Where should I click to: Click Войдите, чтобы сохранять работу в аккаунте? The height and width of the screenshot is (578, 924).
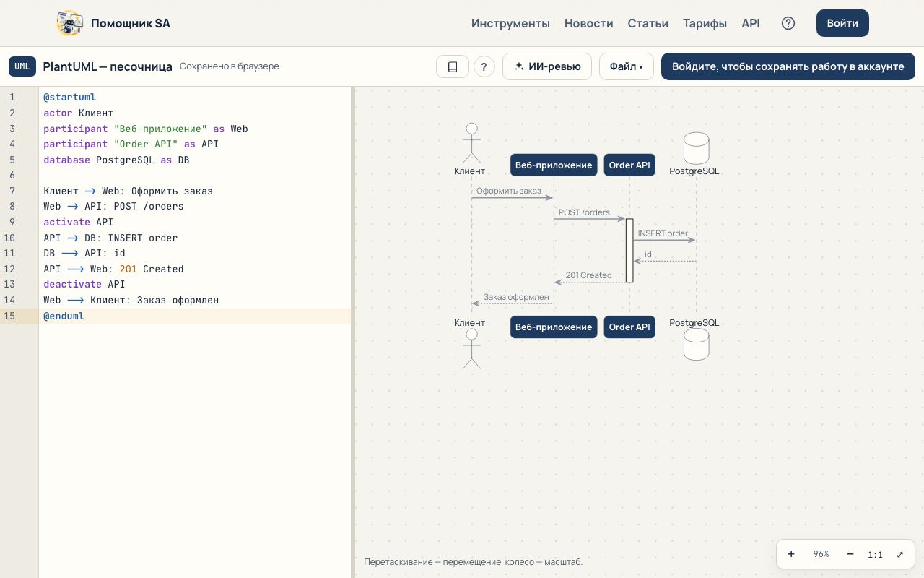[788, 66]
